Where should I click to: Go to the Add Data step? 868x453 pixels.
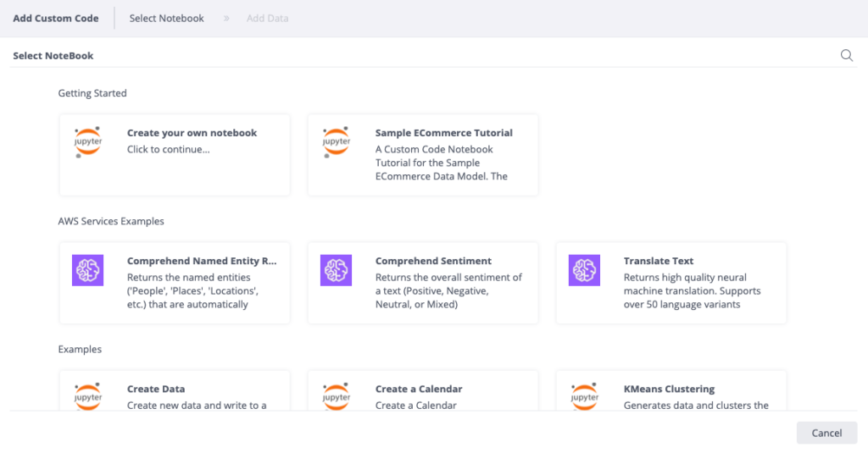(x=267, y=19)
